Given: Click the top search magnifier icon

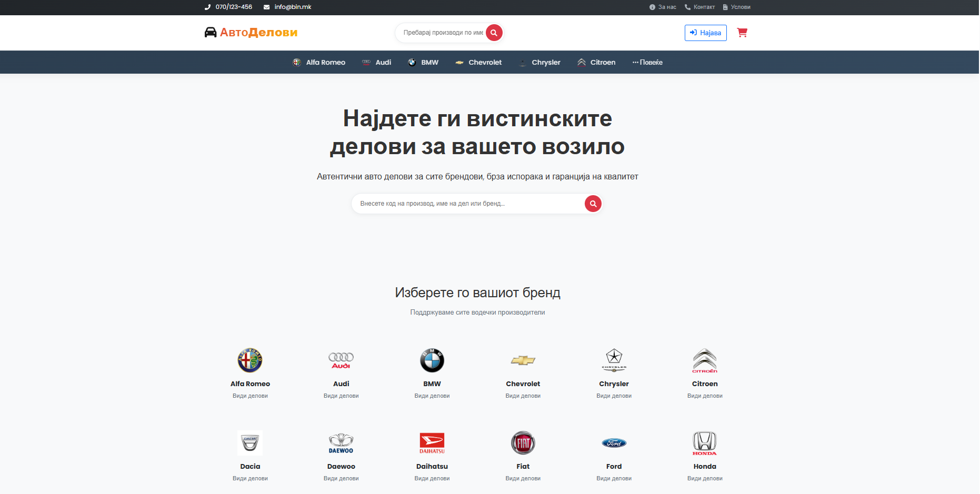Looking at the screenshot, I should pyautogui.click(x=493, y=33).
